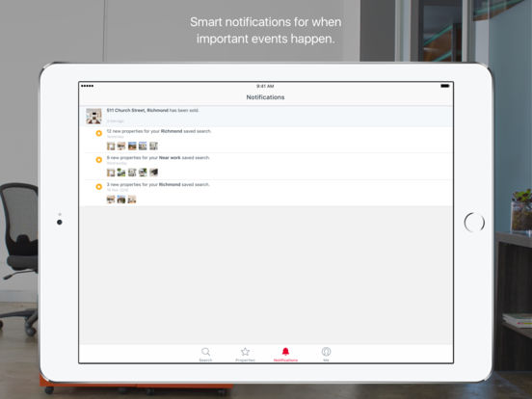Click orange circle beside 3 new properties
The height and width of the screenshot is (399, 532).
98,187
